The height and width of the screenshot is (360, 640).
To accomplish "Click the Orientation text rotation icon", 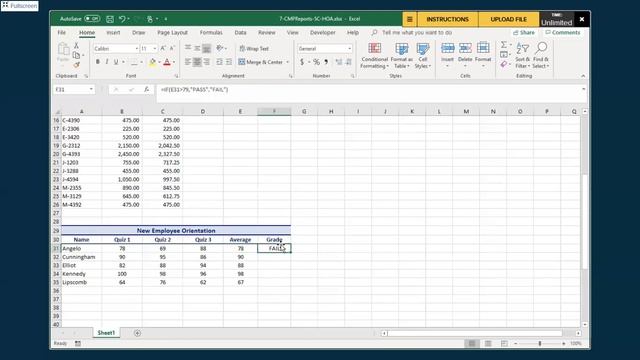I will 220,49.
